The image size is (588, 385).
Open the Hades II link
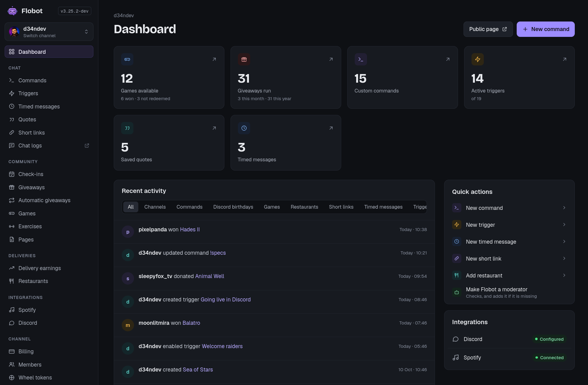[x=190, y=230]
